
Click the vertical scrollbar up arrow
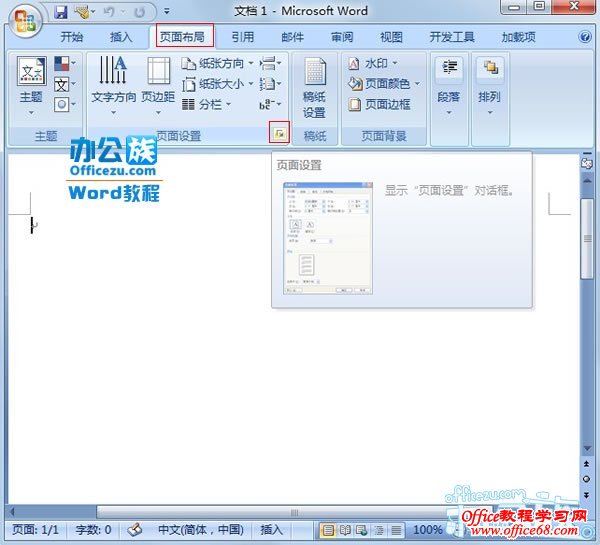point(587,180)
